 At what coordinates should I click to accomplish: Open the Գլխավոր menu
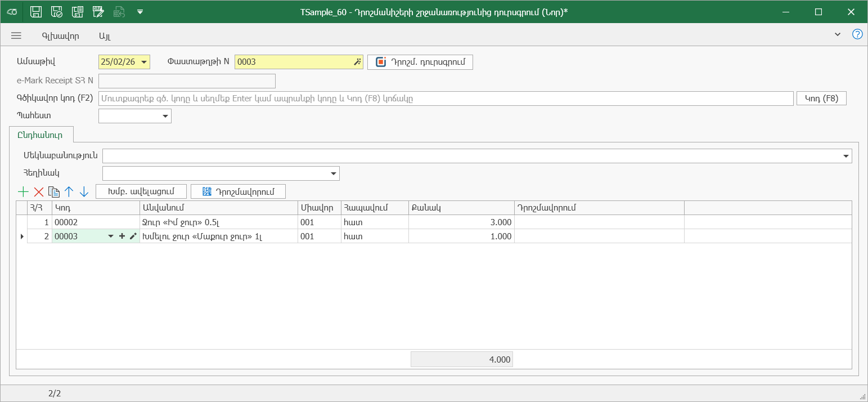[x=60, y=35]
